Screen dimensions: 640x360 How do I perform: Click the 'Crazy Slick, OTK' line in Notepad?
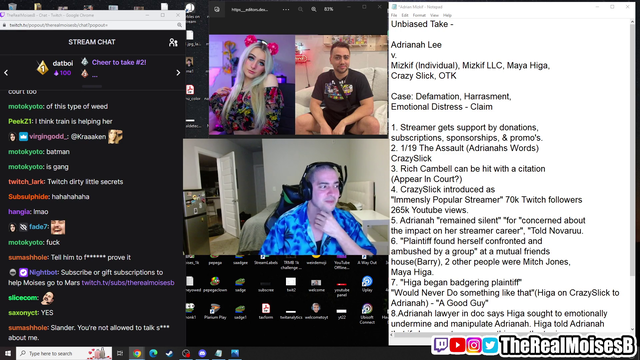[x=424, y=76]
